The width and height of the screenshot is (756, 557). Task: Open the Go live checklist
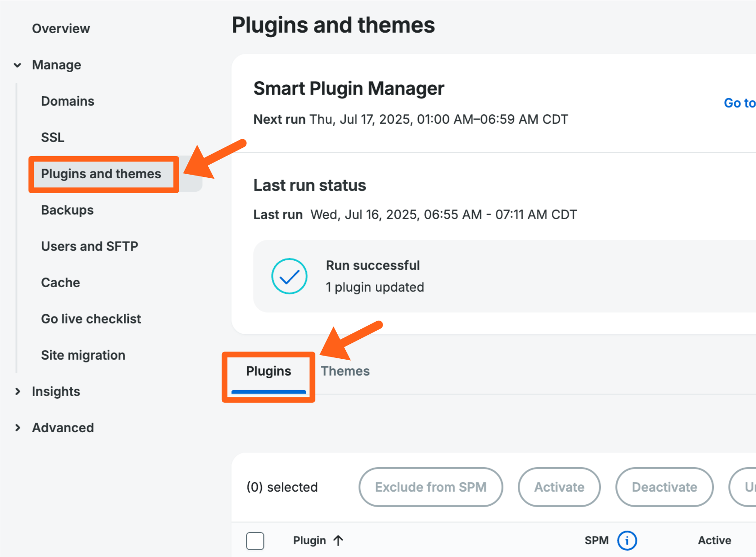pyautogui.click(x=91, y=319)
